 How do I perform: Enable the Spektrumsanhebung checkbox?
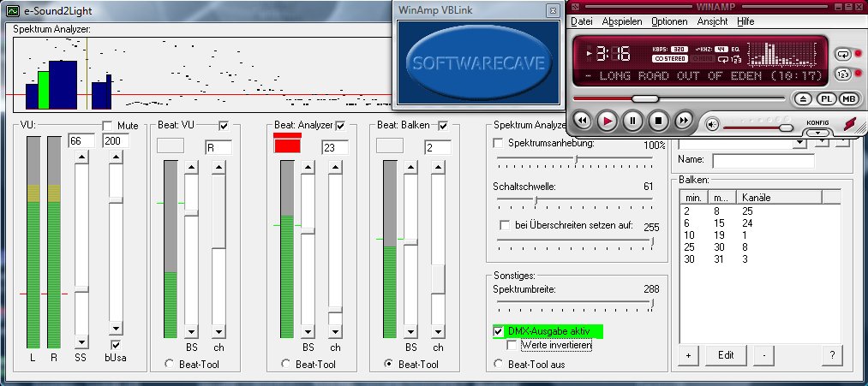click(499, 144)
